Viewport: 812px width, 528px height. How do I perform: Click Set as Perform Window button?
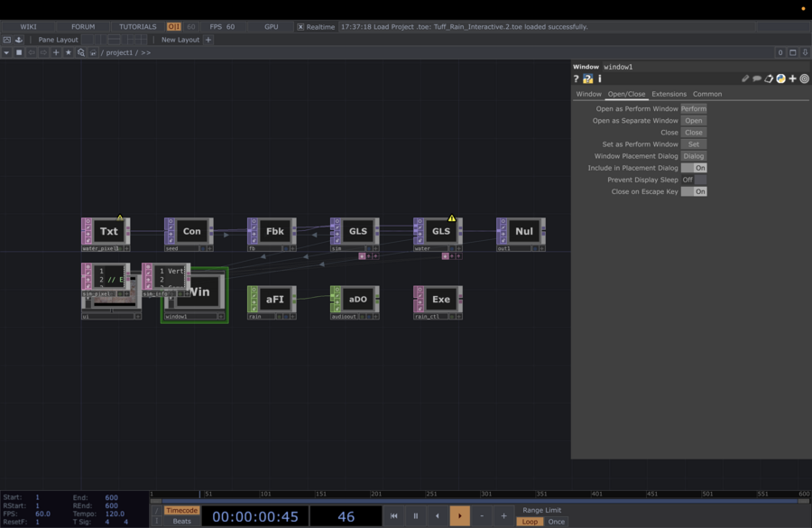(694, 144)
